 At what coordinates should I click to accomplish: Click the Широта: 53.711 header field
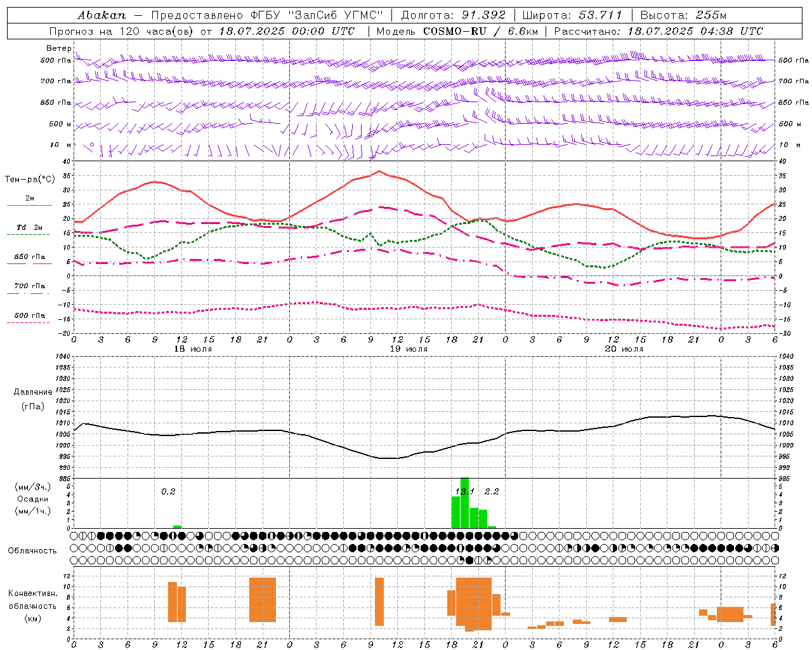pos(572,15)
